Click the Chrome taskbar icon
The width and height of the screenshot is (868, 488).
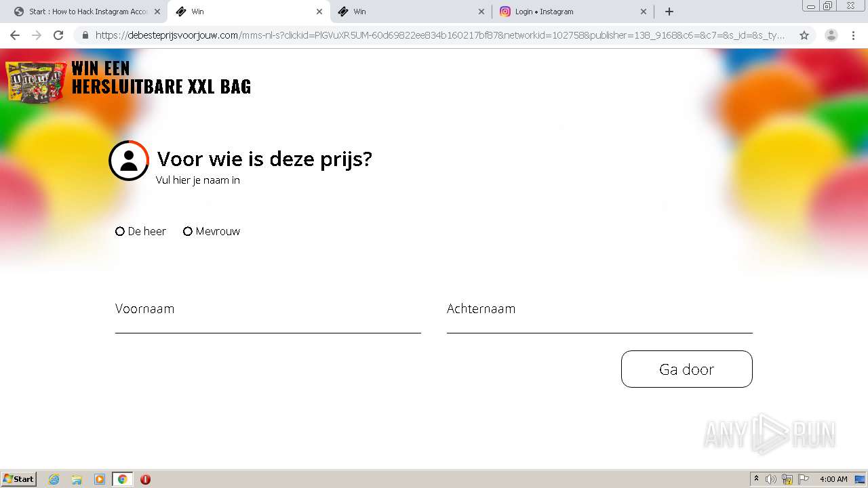122,479
